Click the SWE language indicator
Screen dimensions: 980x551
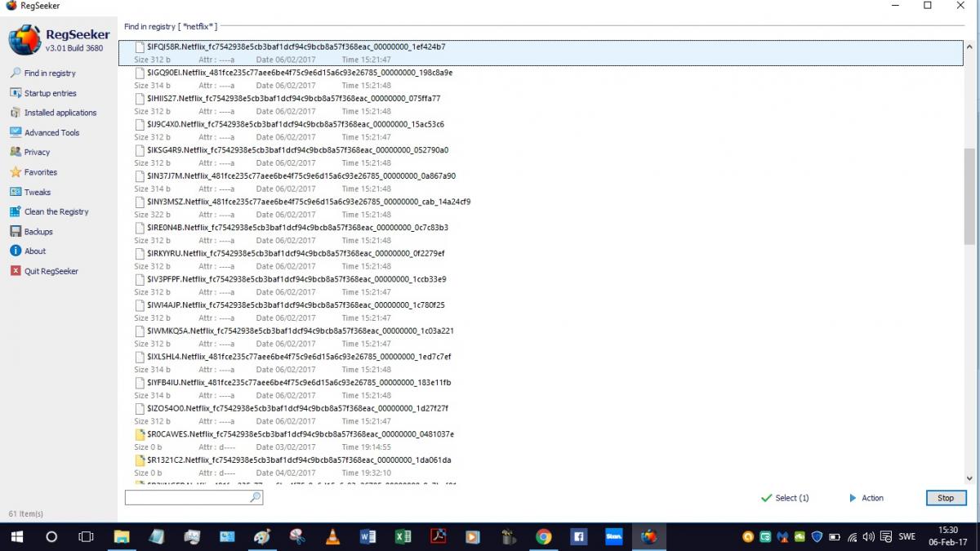point(906,537)
